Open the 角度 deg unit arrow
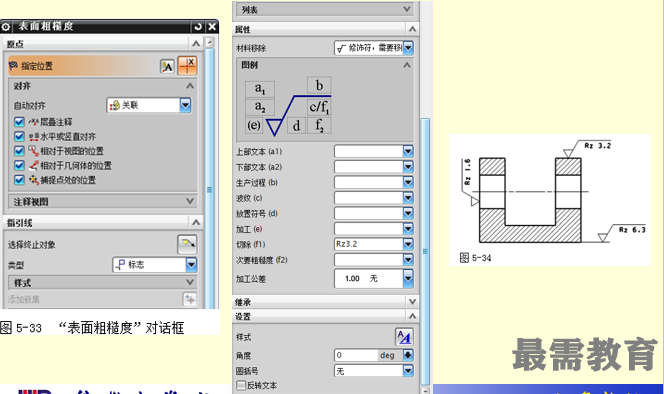The height and width of the screenshot is (394, 664). [408, 355]
